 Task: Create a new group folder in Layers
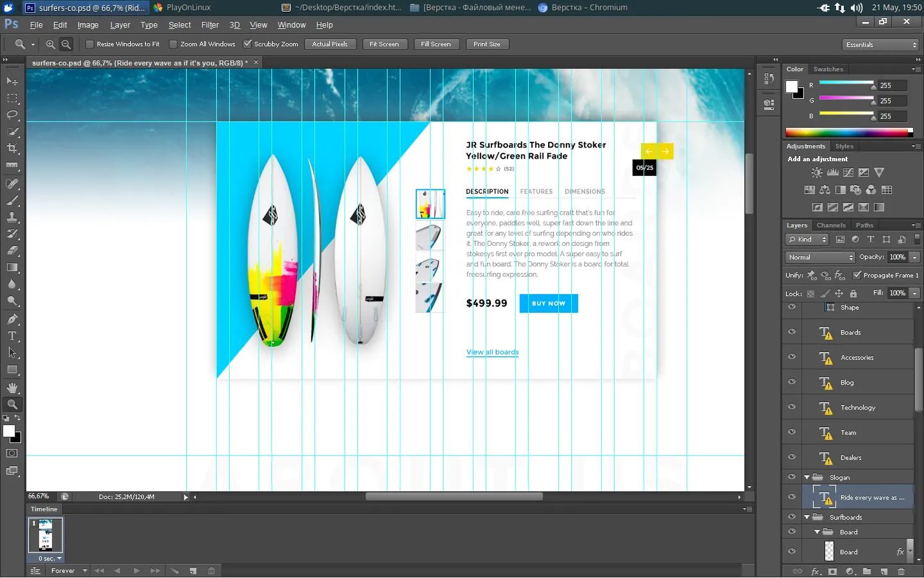coord(867,571)
